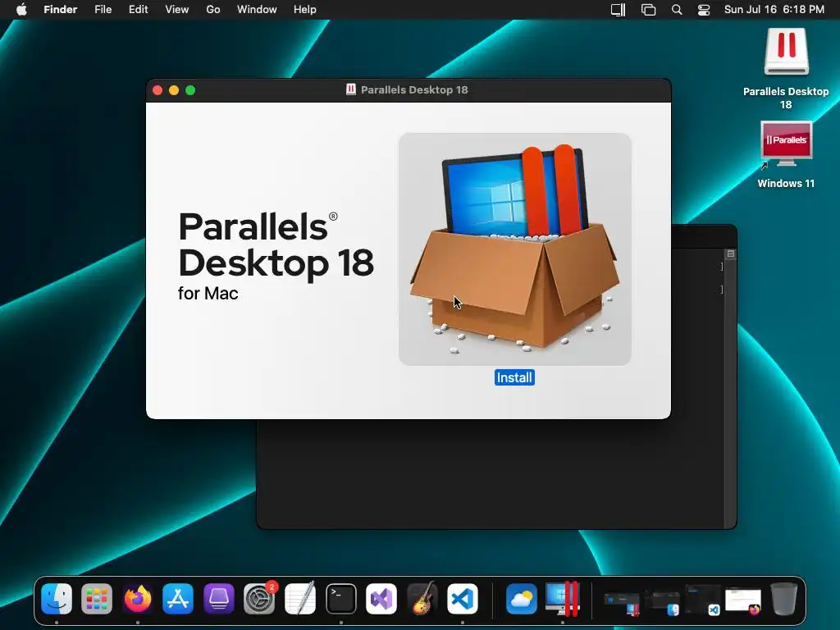This screenshot has height=630, width=840.
Task: Open TextEdit from the Dock
Action: click(300, 598)
